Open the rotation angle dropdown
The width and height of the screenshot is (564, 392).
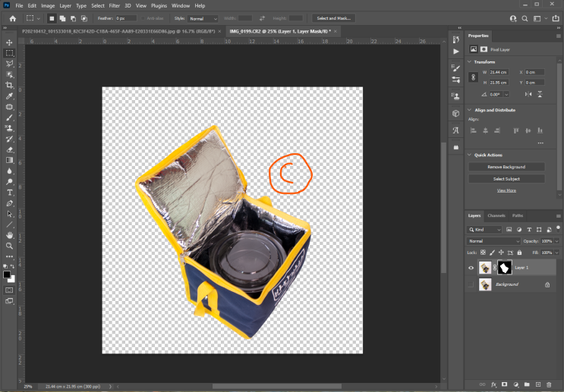[506, 95]
